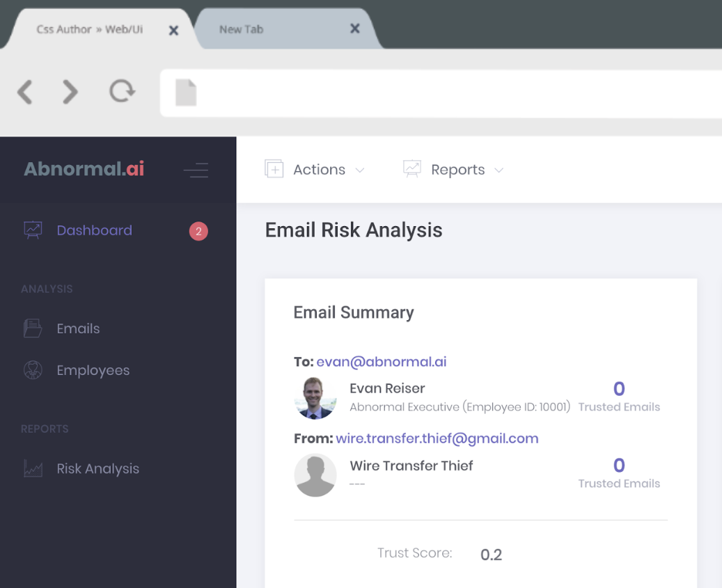Open the Reports menu
The image size is (722, 588).
pos(457,170)
